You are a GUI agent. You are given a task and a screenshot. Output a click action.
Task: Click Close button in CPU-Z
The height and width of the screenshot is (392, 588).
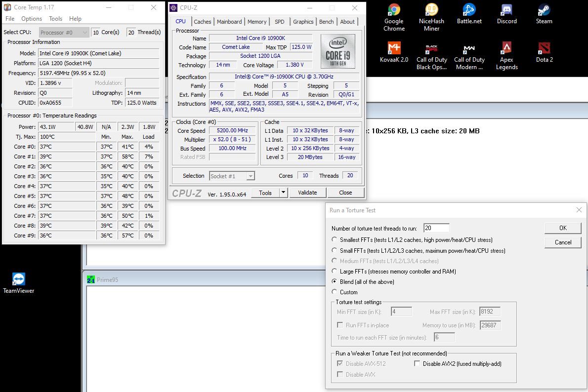click(345, 193)
